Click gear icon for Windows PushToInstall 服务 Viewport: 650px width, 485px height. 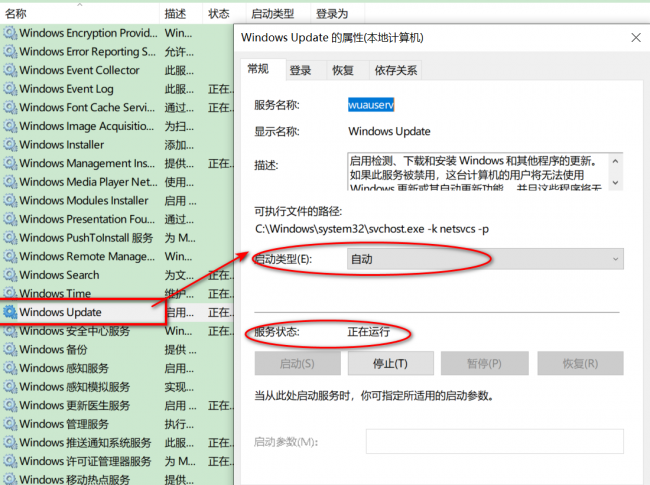click(10, 238)
